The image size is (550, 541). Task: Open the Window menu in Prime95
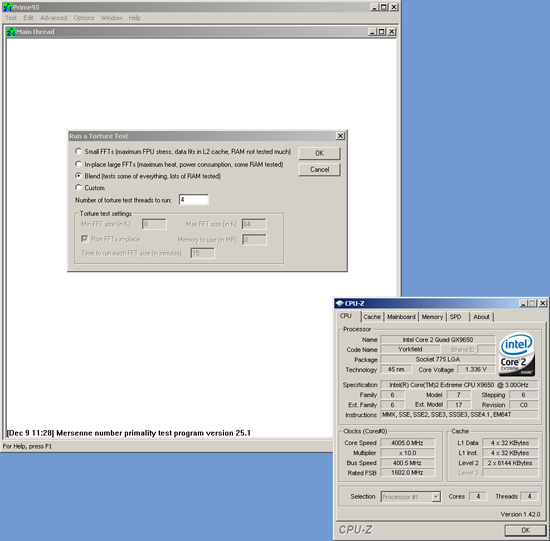click(112, 18)
